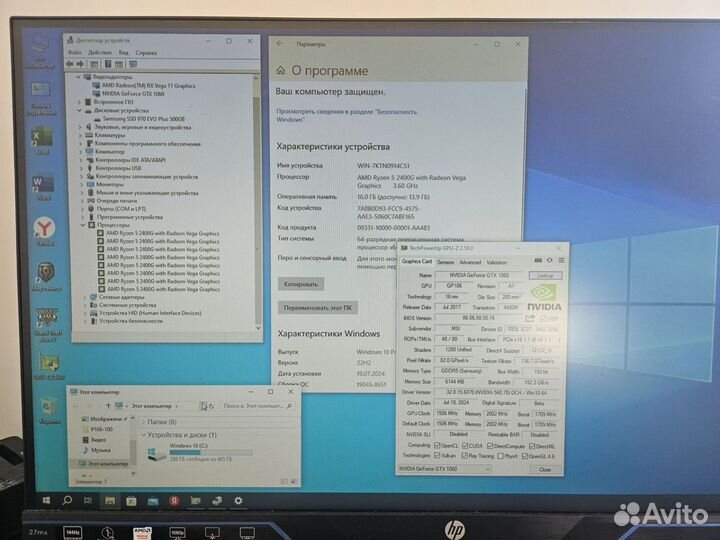This screenshot has height=540, width=720.
Task: Switch to the Sensors tab in GPU-Z
Action: pos(445,262)
